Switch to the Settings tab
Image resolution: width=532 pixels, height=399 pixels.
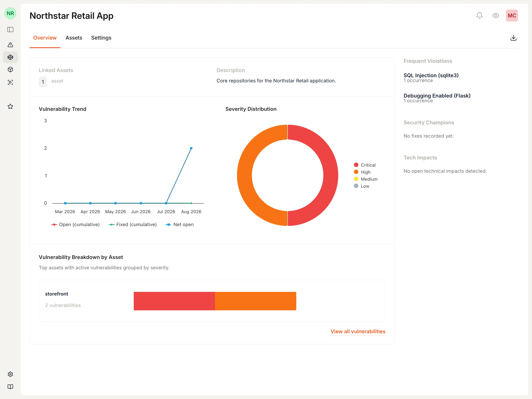coord(101,38)
